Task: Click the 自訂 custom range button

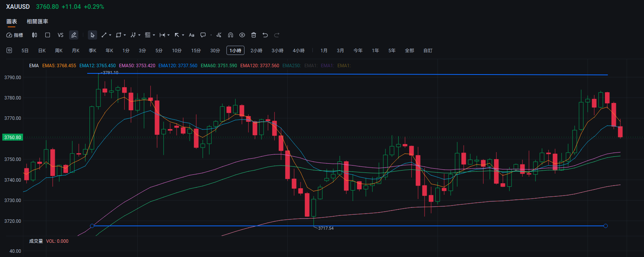Action: click(428, 51)
